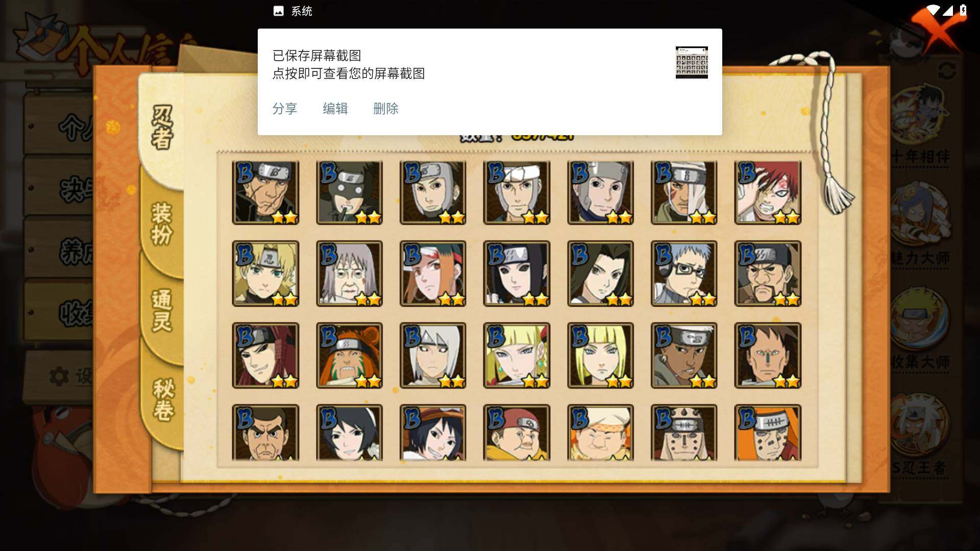Open the 通灵 side tab
The image size is (980, 551).
tap(162, 311)
